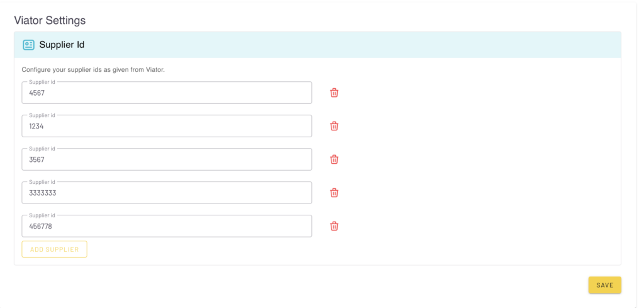Remove supplier 456778 via the trash icon
The width and height of the screenshot is (644, 308).
pos(335,226)
